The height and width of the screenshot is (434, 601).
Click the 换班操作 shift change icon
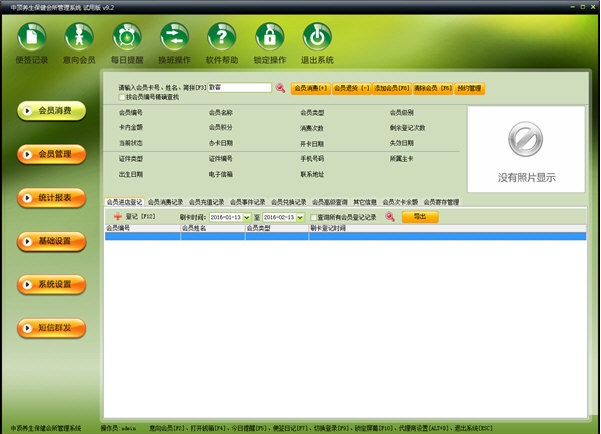coord(174,37)
